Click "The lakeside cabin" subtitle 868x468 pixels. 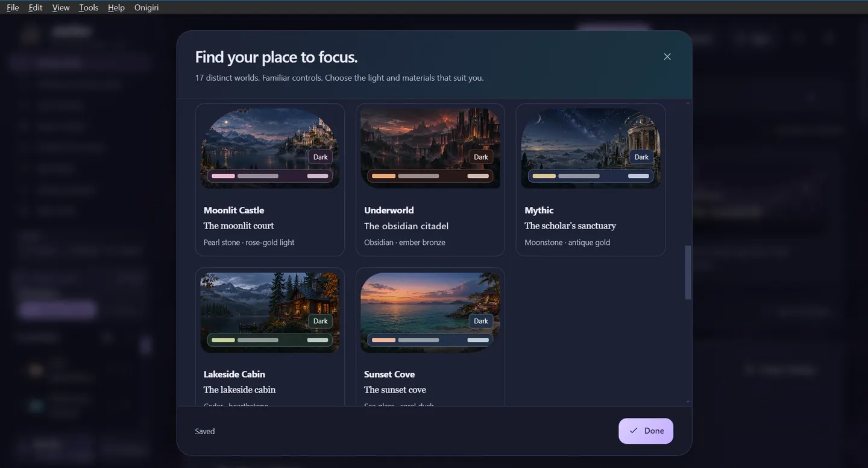tap(239, 390)
